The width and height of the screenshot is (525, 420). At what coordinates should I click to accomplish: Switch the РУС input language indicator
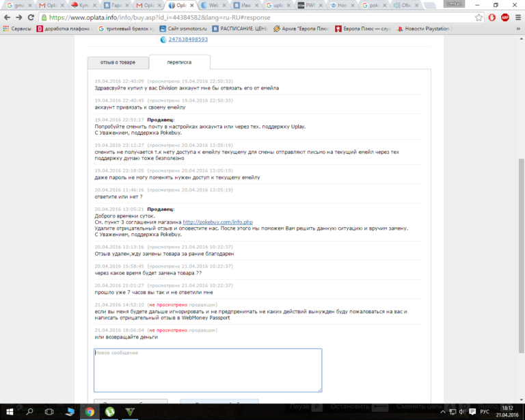click(x=485, y=412)
